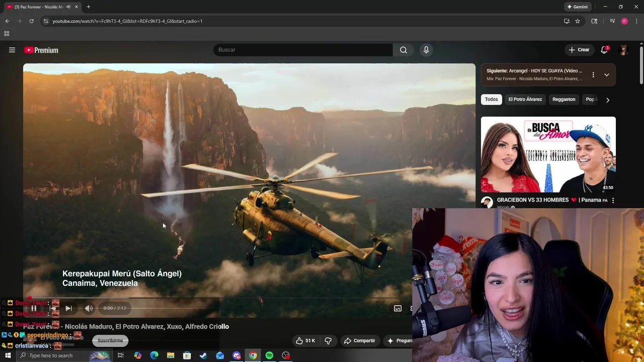
Task: Bookmark this page with the star
Action: tap(578, 21)
